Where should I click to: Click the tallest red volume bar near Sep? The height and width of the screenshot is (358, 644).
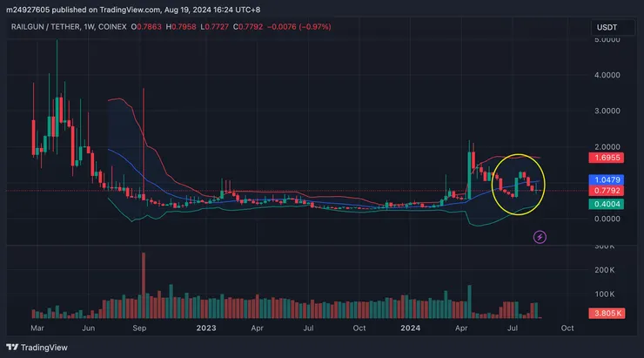pyautogui.click(x=144, y=285)
